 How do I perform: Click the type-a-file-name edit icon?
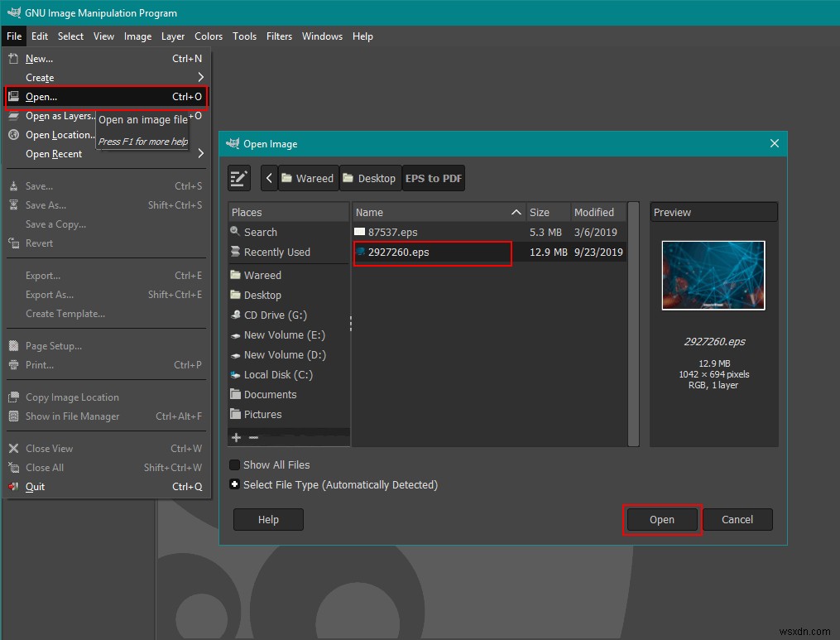point(239,178)
